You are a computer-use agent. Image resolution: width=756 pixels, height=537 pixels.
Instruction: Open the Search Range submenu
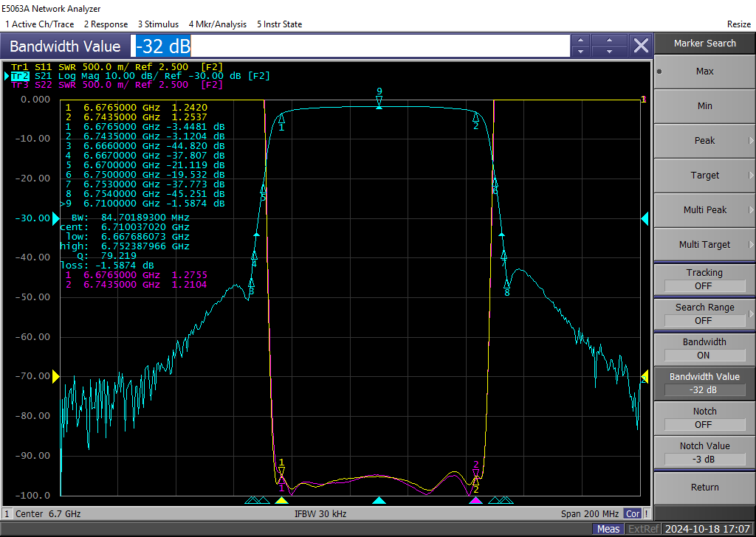tap(704, 314)
